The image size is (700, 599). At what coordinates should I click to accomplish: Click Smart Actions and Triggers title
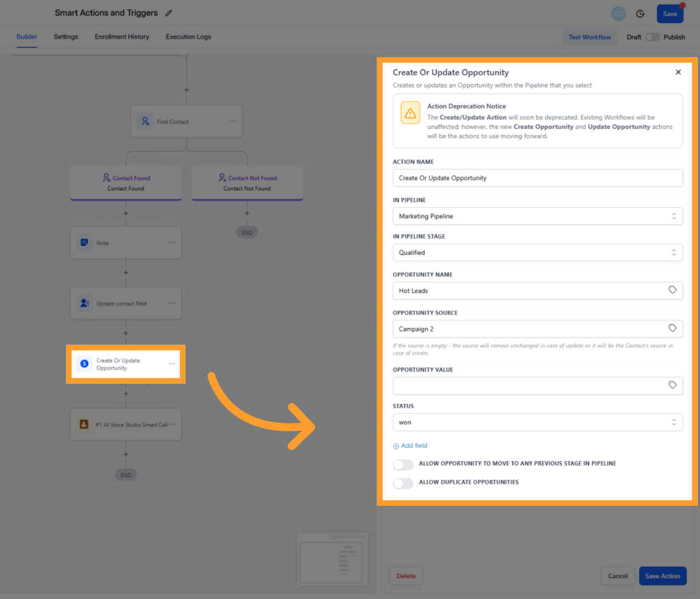point(106,13)
